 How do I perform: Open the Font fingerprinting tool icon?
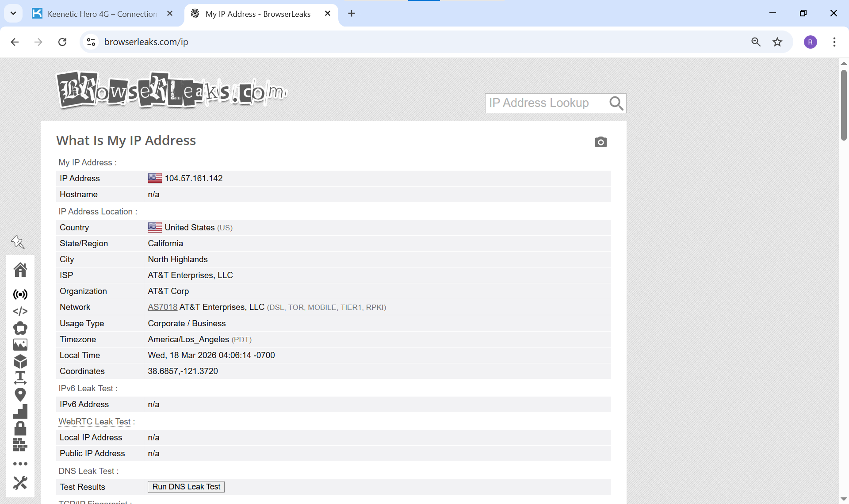(x=20, y=378)
